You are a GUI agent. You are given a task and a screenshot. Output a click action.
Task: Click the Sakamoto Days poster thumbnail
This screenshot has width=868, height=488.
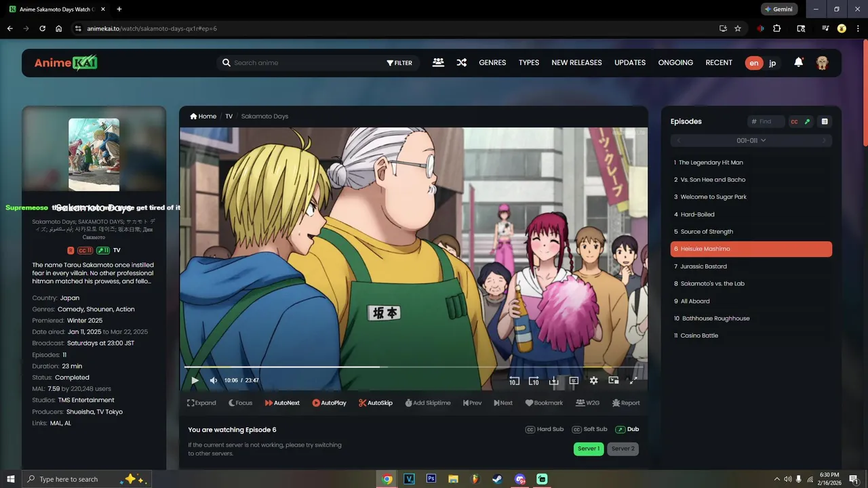pos(94,155)
